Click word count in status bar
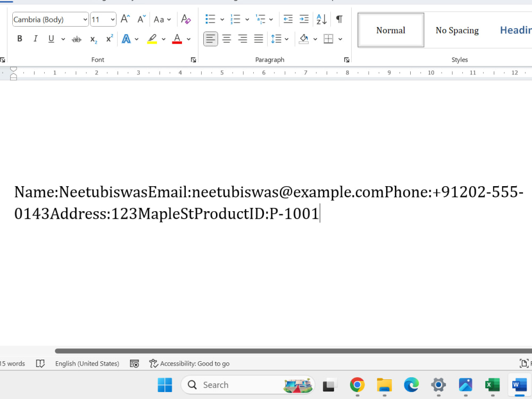532x399 pixels. [12, 364]
